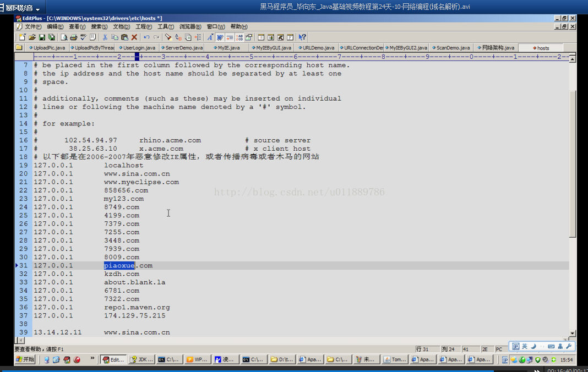The height and width of the screenshot is (372, 588).
Task: Switch to UserLogin.java tab
Action: pos(137,48)
